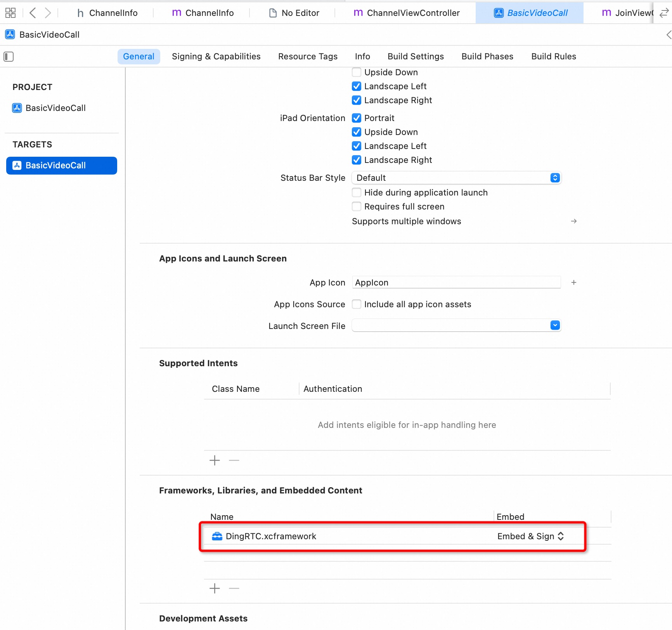This screenshot has height=630, width=672.
Task: Enable Hide during application launch
Action: (x=357, y=192)
